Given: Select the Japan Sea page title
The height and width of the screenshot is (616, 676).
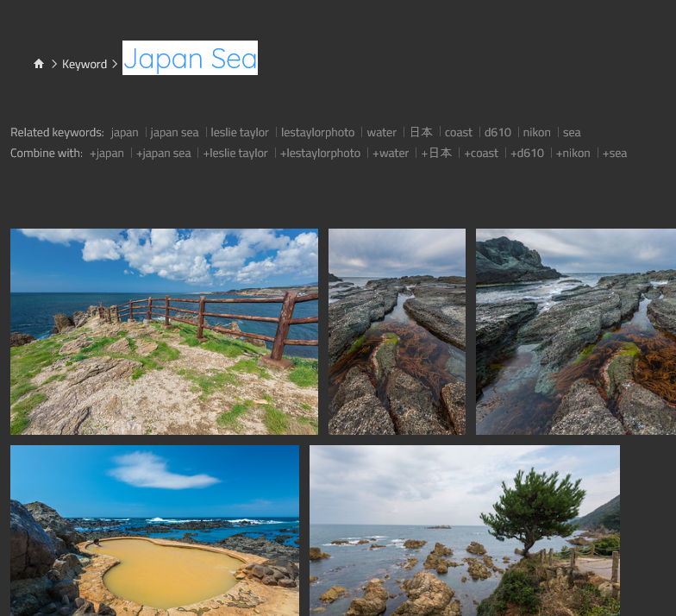Looking at the screenshot, I should 190,59.
